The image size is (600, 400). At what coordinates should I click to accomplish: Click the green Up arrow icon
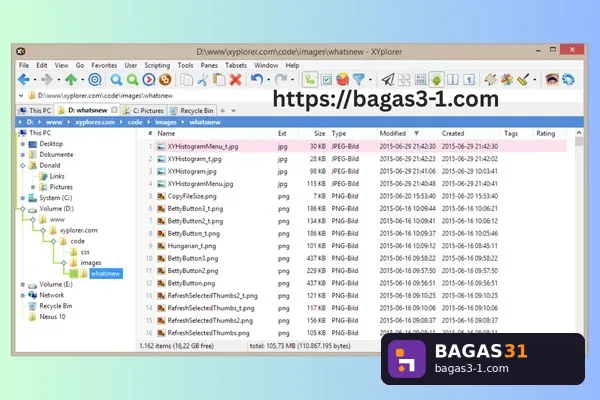(71, 80)
